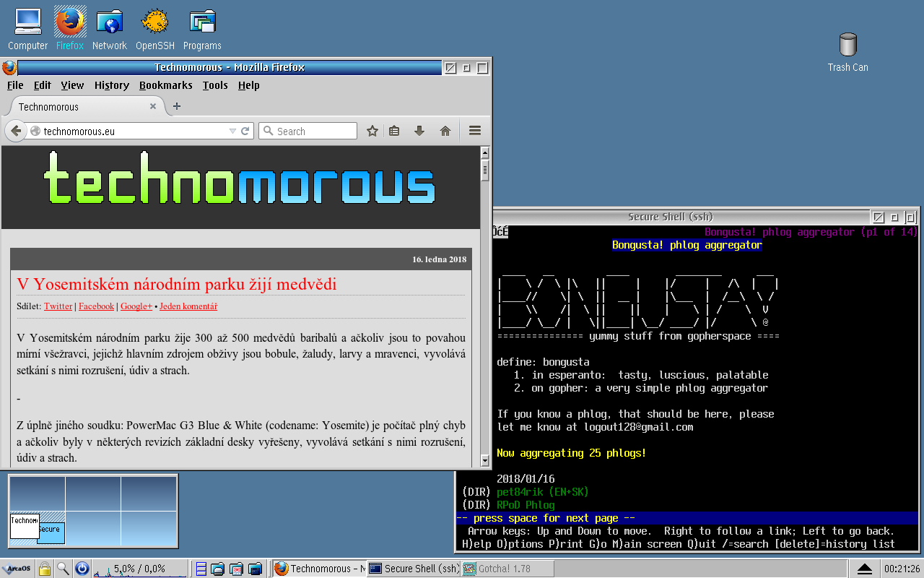Open the Tools menu
Screen dimensions: 924x578
pos(214,85)
